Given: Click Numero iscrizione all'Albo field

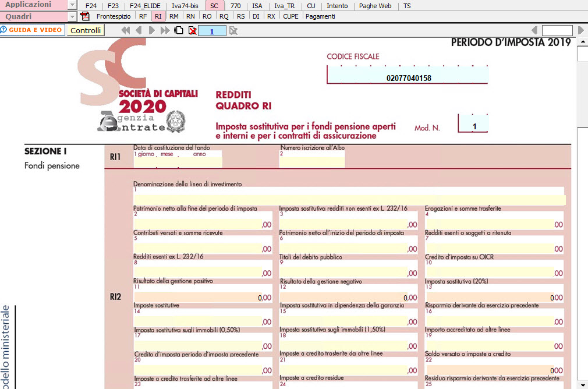Looking at the screenshot, I should [x=312, y=162].
